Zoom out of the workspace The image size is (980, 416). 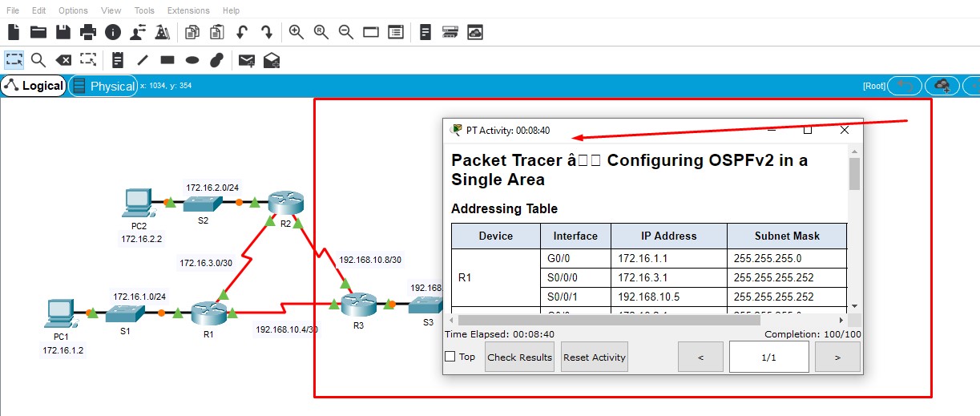(346, 32)
